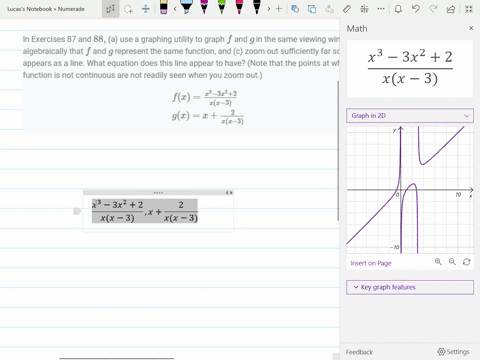Select the Objects or Type Text tool
The image size is (480, 360).
tap(111, 9)
